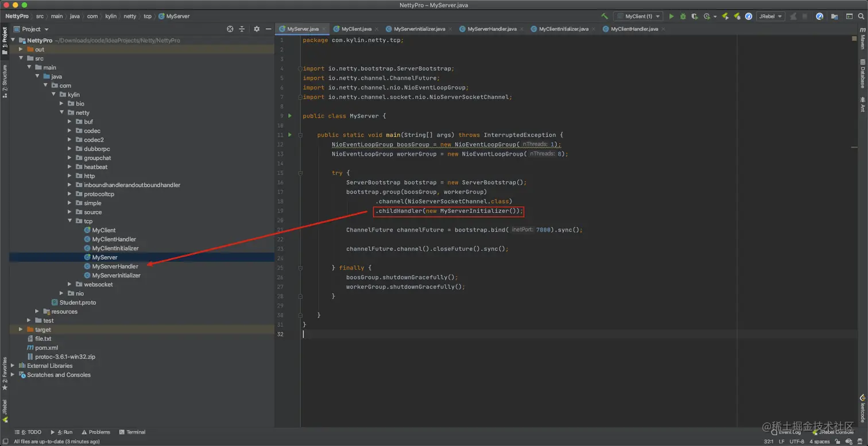Expand the resources folder

tap(37, 311)
